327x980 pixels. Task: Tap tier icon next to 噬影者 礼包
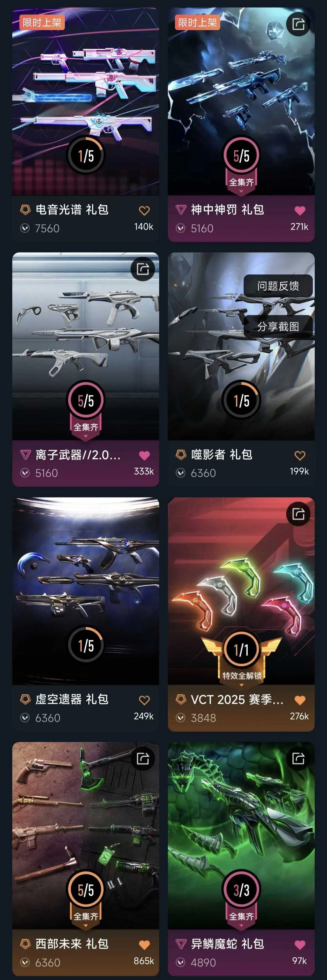tap(181, 454)
